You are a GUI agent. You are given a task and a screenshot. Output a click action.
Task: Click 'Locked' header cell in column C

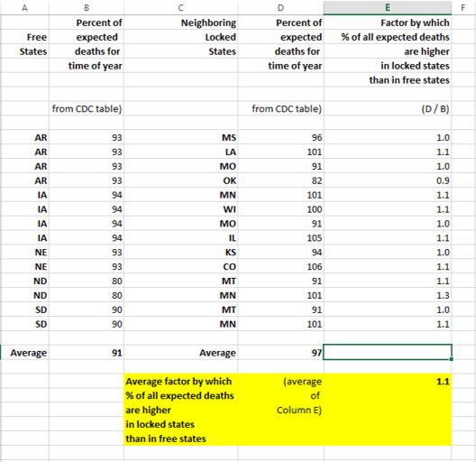click(181, 37)
